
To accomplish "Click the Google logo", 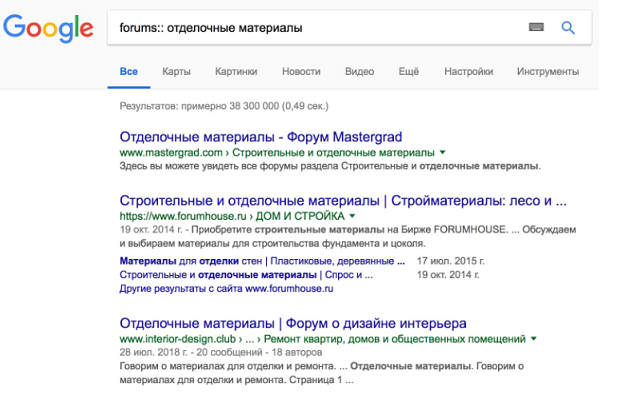I will tap(48, 28).
